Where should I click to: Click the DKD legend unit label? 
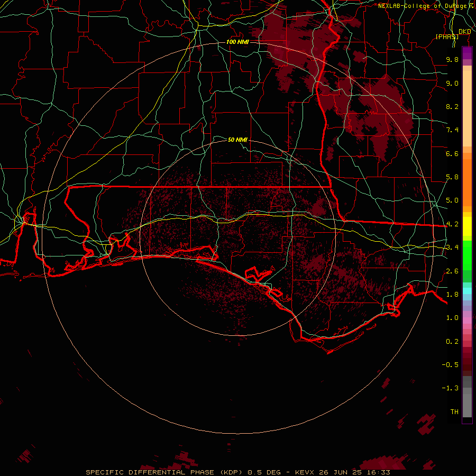pyautogui.click(x=465, y=32)
